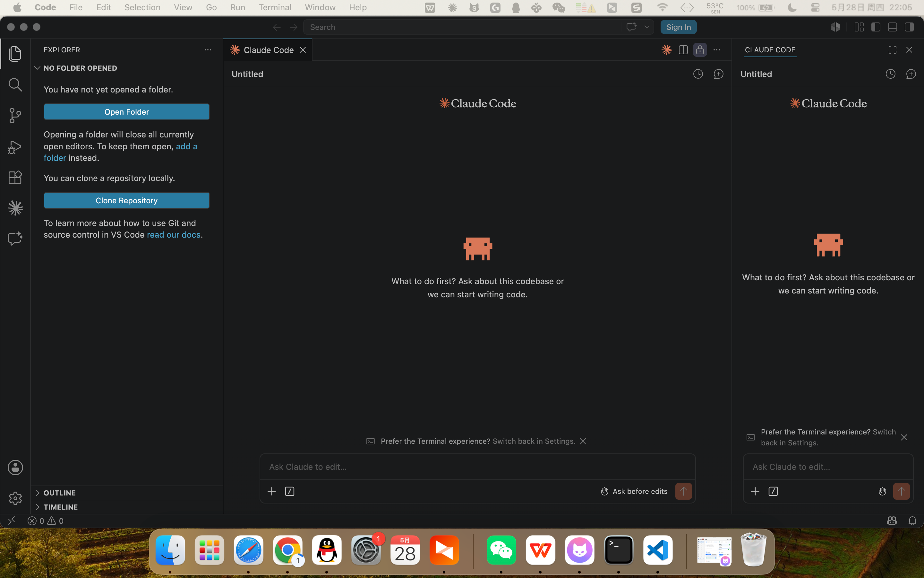Toggle Ask before edits mode
The image size is (924, 578).
[634, 491]
